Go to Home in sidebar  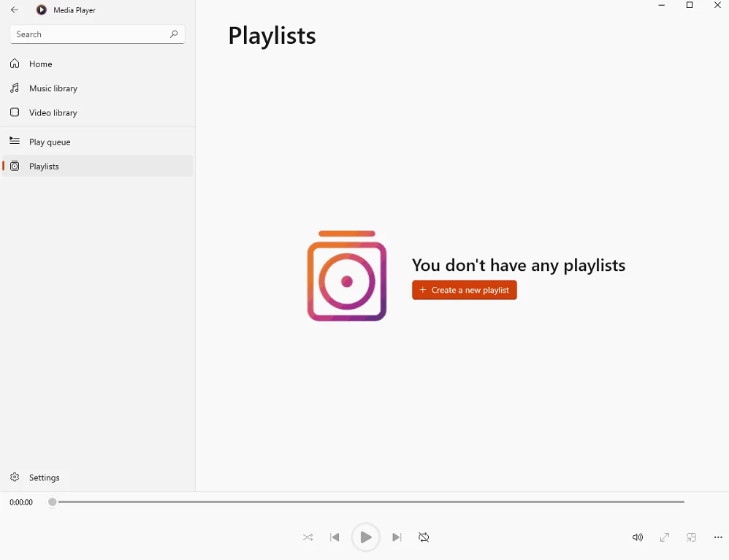coord(41,64)
